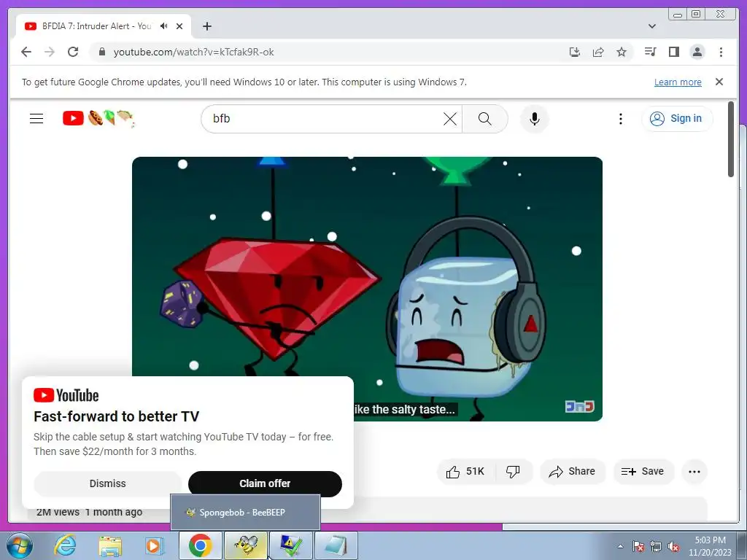The width and height of the screenshot is (747, 560).
Task: Save the video to a playlist
Action: point(643,472)
